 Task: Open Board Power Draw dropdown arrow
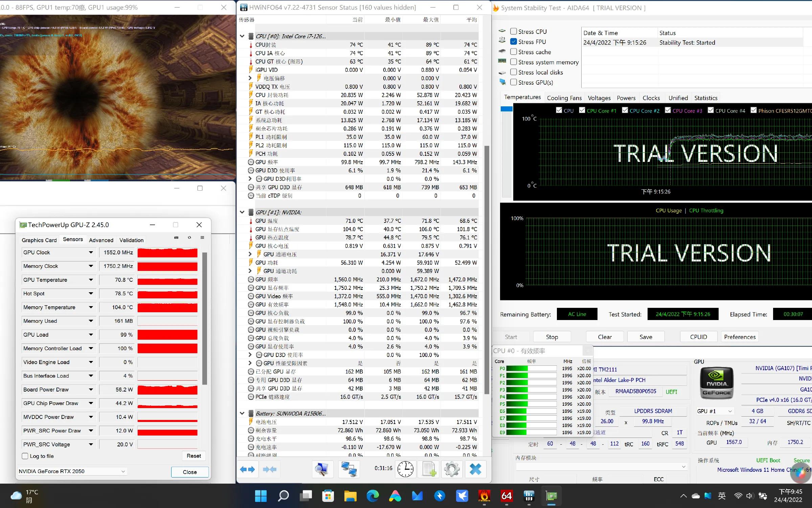(x=91, y=389)
